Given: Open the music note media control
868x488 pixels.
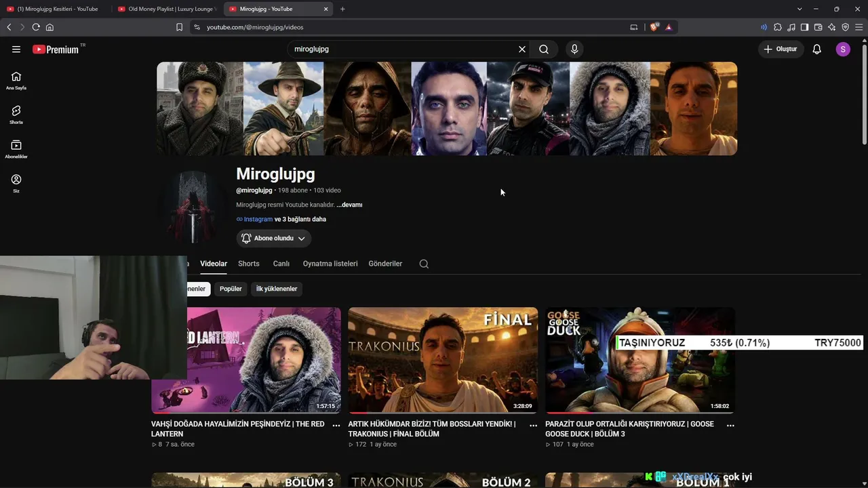Looking at the screenshot, I should (791, 27).
